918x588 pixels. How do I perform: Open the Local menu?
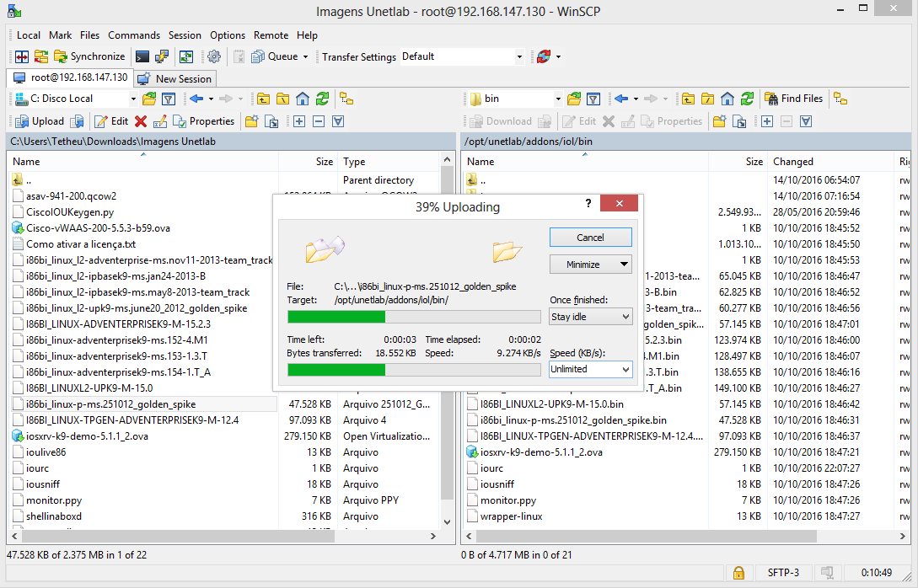(29, 35)
